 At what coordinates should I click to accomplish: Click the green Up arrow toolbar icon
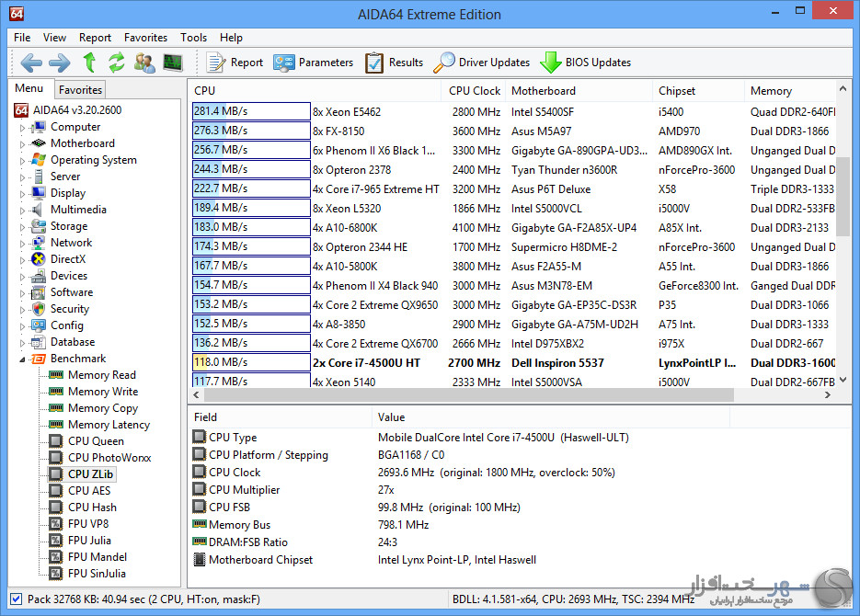tap(89, 63)
